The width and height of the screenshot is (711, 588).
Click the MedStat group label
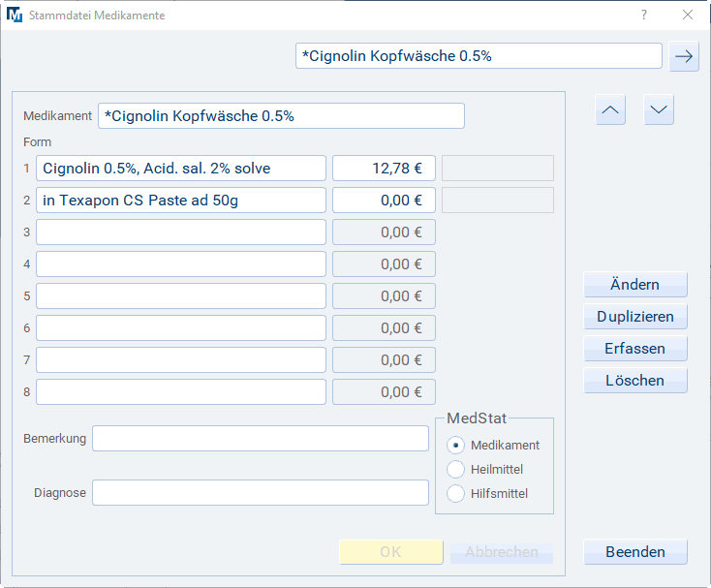coord(477,418)
